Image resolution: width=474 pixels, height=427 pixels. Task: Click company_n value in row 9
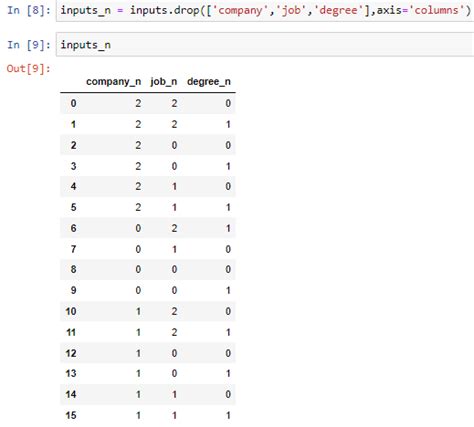138,290
